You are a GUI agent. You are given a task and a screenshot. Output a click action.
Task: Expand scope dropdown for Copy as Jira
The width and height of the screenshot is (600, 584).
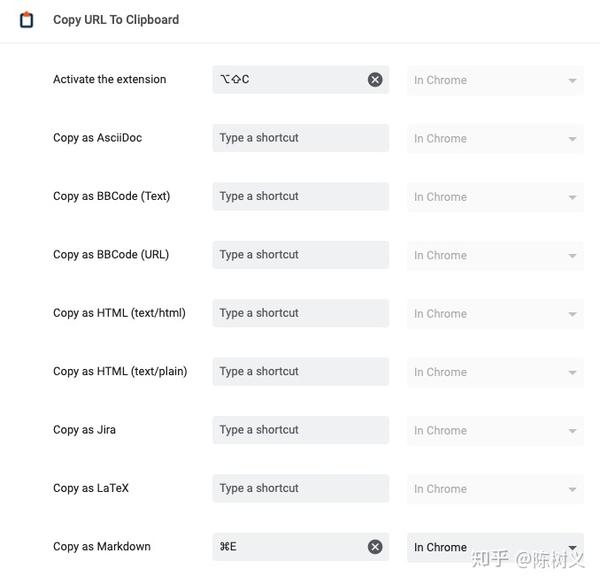tap(495, 431)
